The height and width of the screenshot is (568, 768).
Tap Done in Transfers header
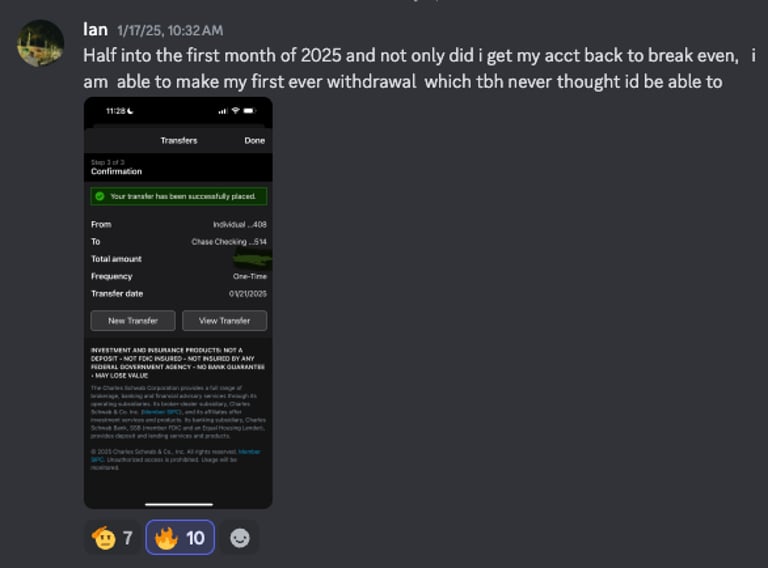point(255,141)
